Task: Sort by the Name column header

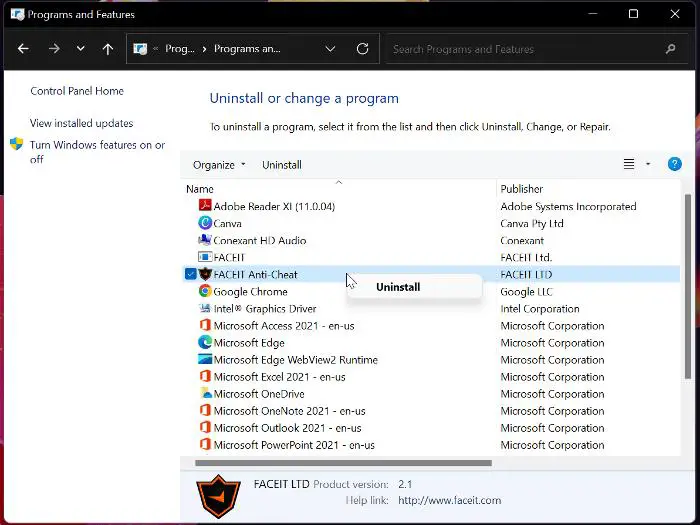Action: 200,189
